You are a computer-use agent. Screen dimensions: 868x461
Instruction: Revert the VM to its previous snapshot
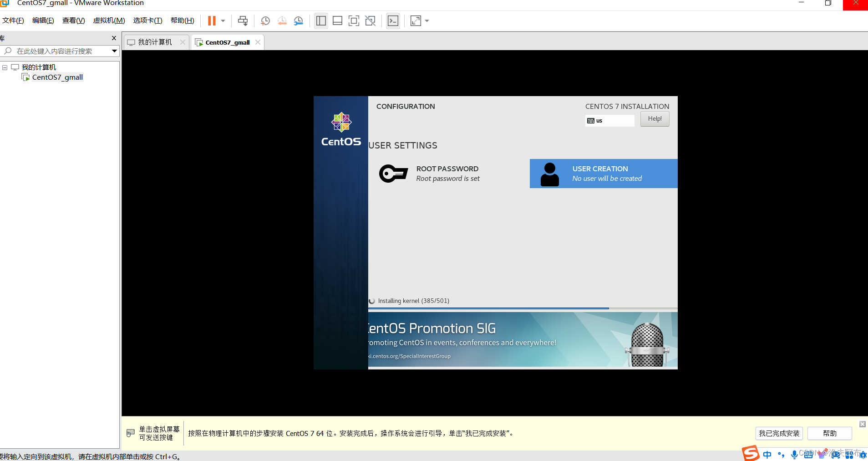pos(282,21)
